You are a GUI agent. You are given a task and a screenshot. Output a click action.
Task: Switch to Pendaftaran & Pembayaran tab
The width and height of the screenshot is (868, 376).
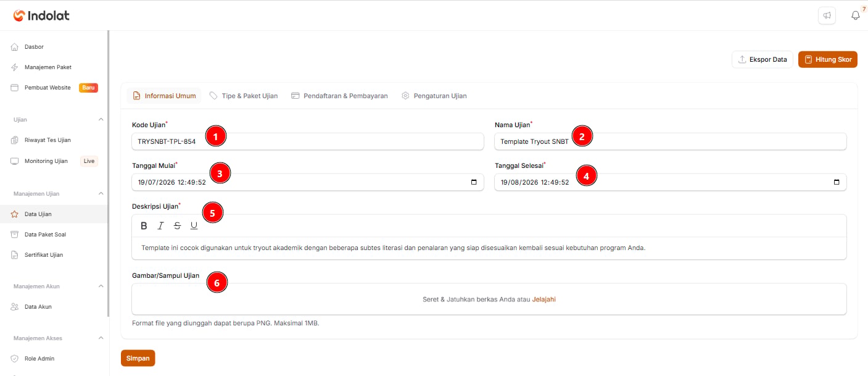339,96
